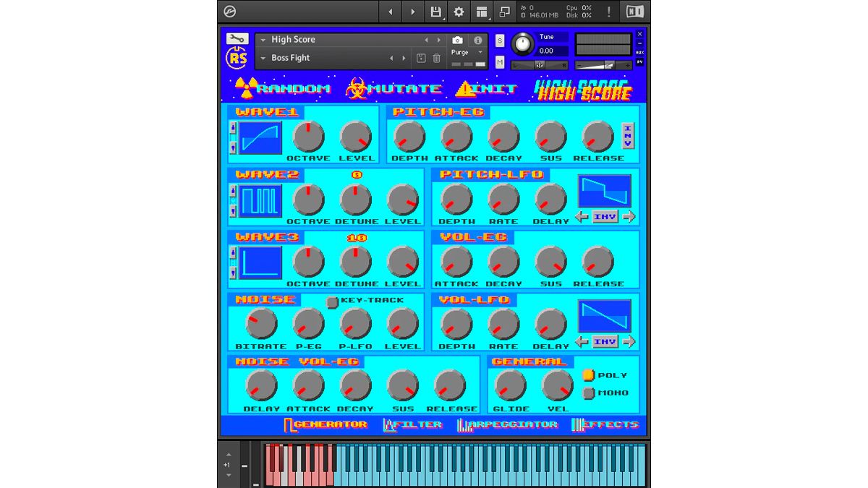Viewport: 868px width, 488px height.
Task: Select POLY voice mode
Action: coord(589,375)
